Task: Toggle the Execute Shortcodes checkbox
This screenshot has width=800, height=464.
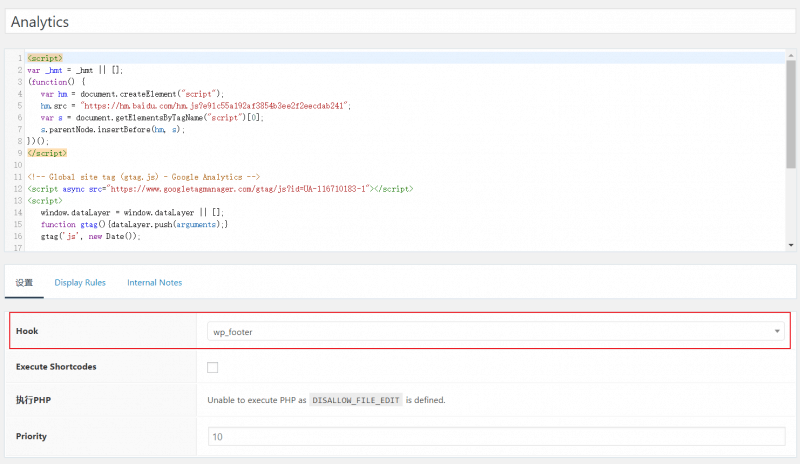Action: click(213, 367)
